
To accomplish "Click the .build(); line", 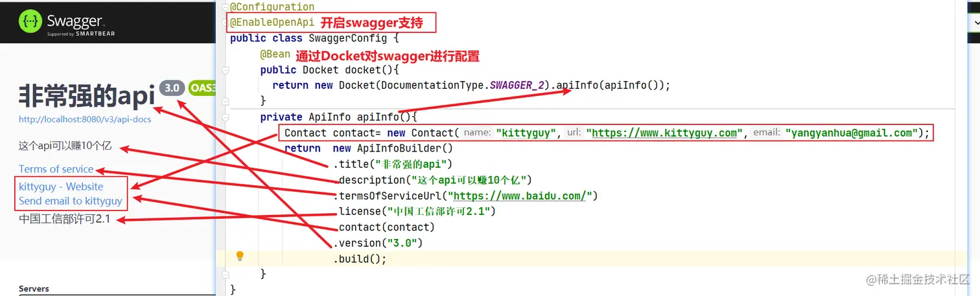I will pyautogui.click(x=360, y=258).
